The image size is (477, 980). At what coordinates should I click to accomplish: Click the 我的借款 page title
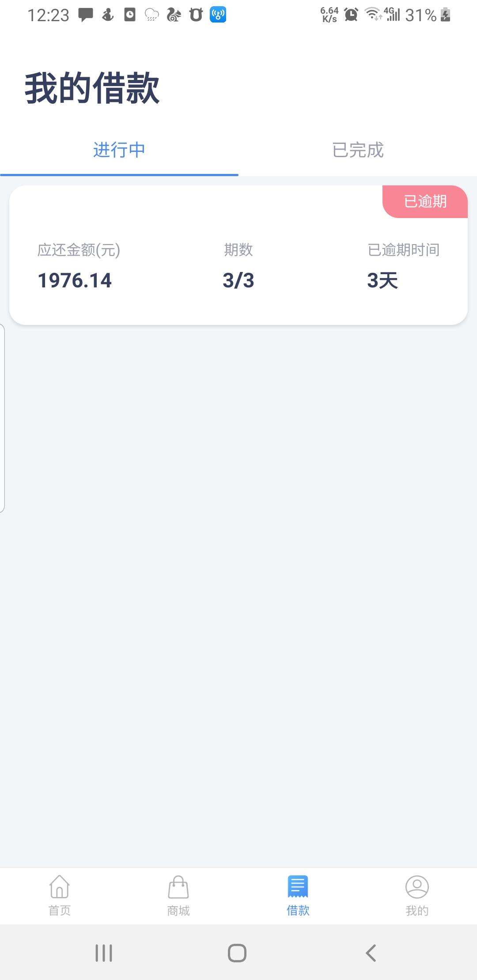[x=92, y=88]
